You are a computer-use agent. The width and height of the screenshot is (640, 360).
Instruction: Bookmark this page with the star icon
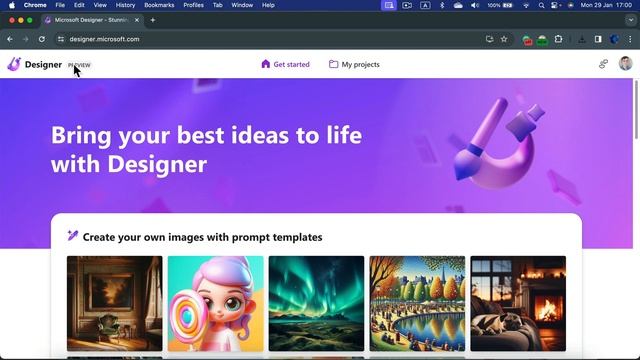[x=504, y=39]
